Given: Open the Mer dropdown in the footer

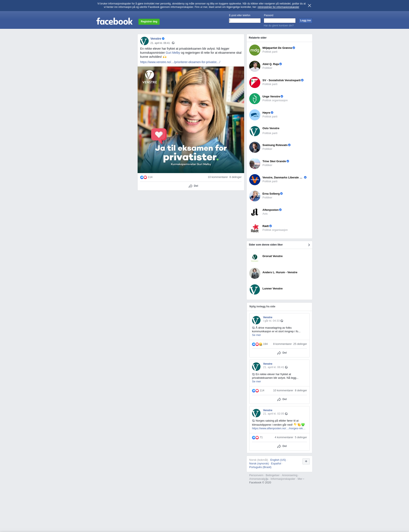Looking at the screenshot, I should (x=301, y=479).
